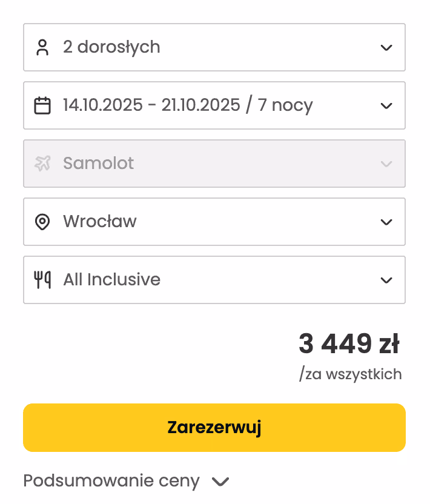Select the calendar icon next to travel dates

42,105
